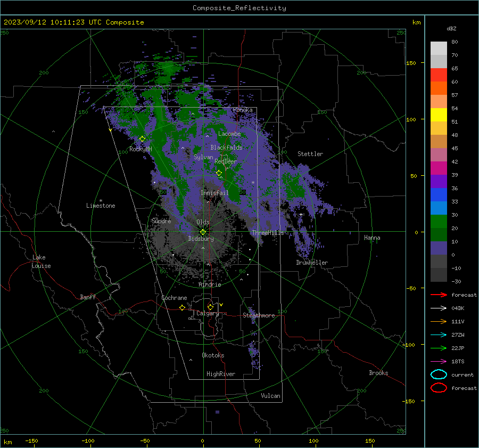
Task: Click the HighRiver city label
Action: click(x=221, y=374)
